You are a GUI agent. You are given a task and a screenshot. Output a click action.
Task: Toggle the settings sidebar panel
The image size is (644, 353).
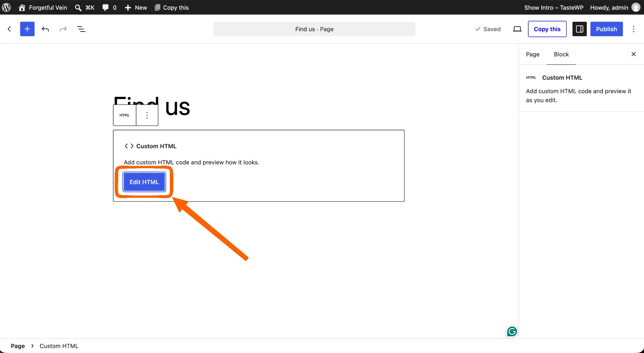tap(580, 29)
